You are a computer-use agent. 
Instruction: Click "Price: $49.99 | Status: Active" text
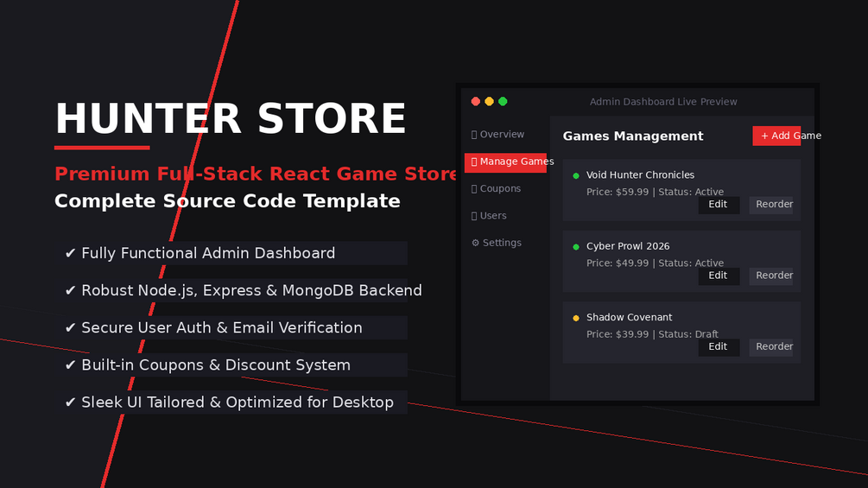[655, 263]
